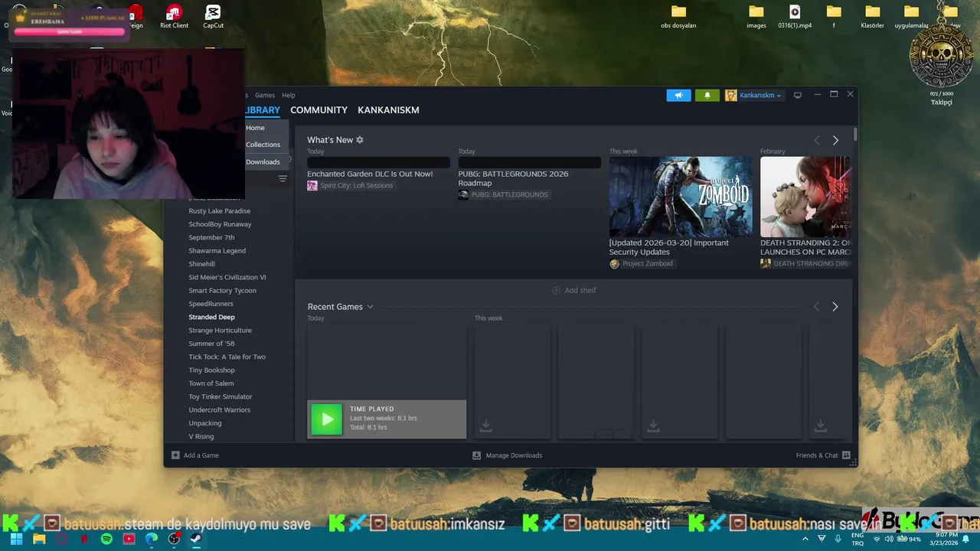Click green Play button on recent game
The width and height of the screenshot is (980, 551).
pyautogui.click(x=327, y=419)
